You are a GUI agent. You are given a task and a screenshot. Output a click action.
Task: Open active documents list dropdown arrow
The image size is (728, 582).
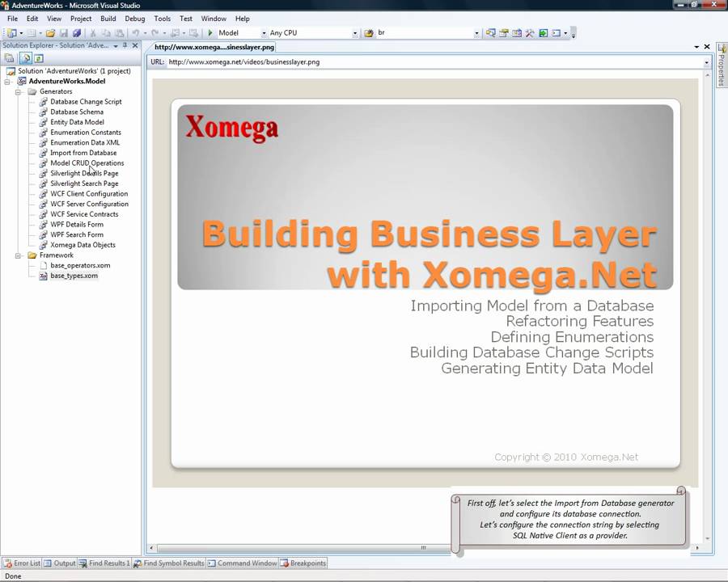tap(696, 47)
